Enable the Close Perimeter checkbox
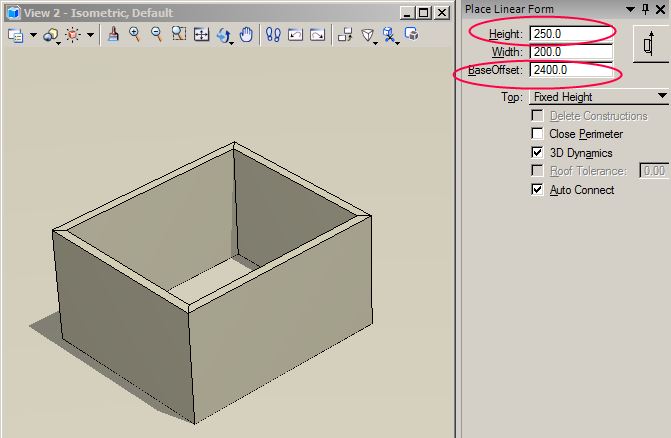Image resolution: width=671 pixels, height=438 pixels. [538, 134]
